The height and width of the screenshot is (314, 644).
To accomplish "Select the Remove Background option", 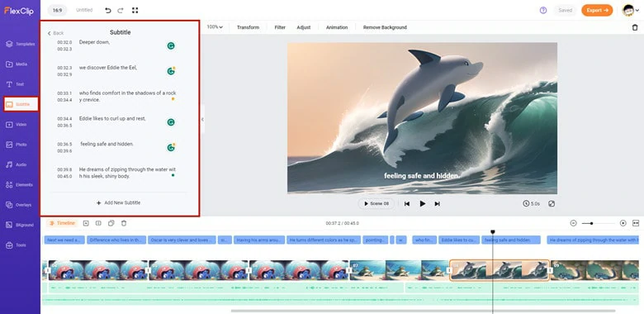I will point(385,27).
